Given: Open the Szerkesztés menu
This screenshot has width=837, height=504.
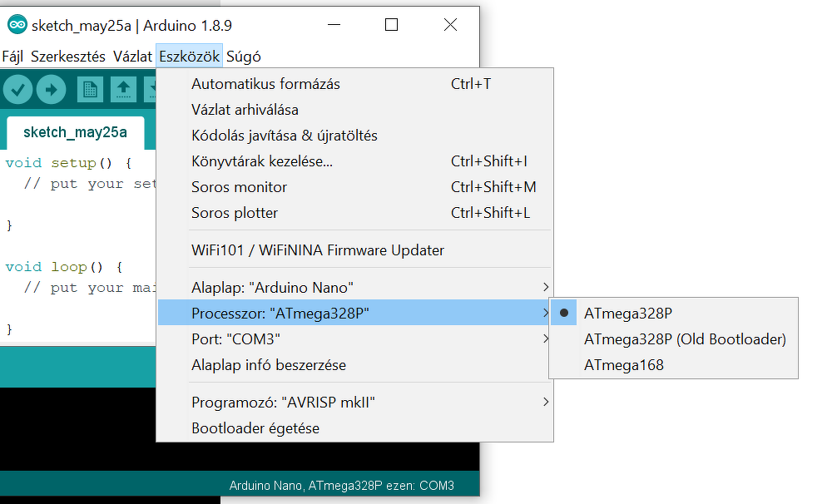Looking at the screenshot, I should pyautogui.click(x=67, y=56).
